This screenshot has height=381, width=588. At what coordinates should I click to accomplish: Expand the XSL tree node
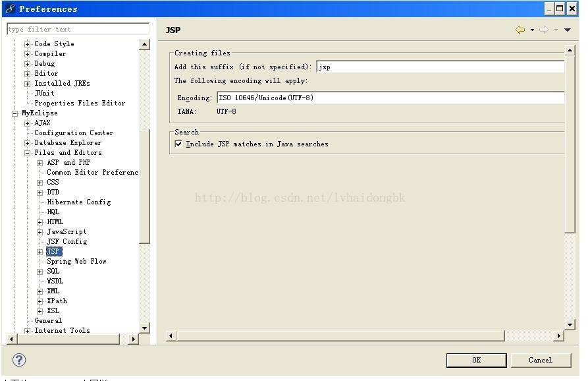(x=40, y=311)
